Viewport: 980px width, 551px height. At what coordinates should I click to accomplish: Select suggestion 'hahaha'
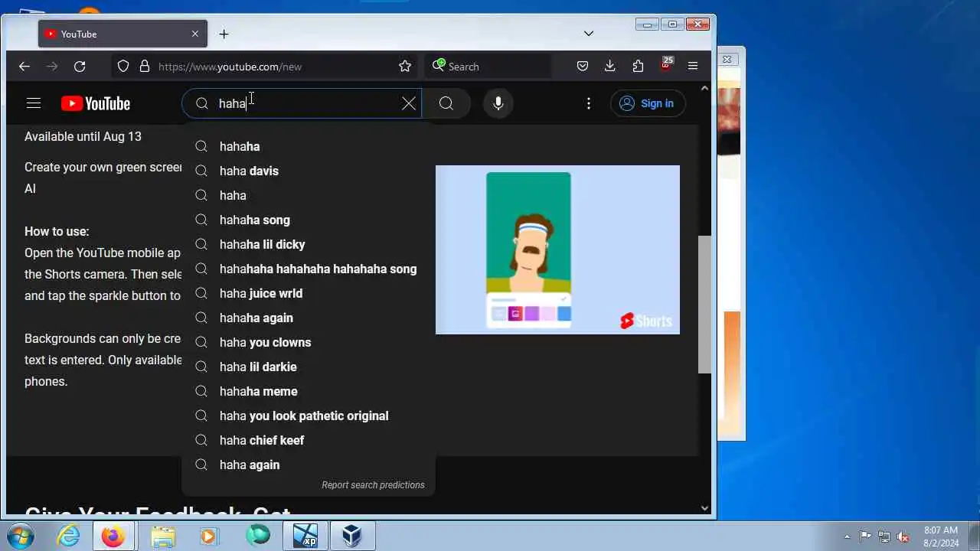click(x=309, y=146)
